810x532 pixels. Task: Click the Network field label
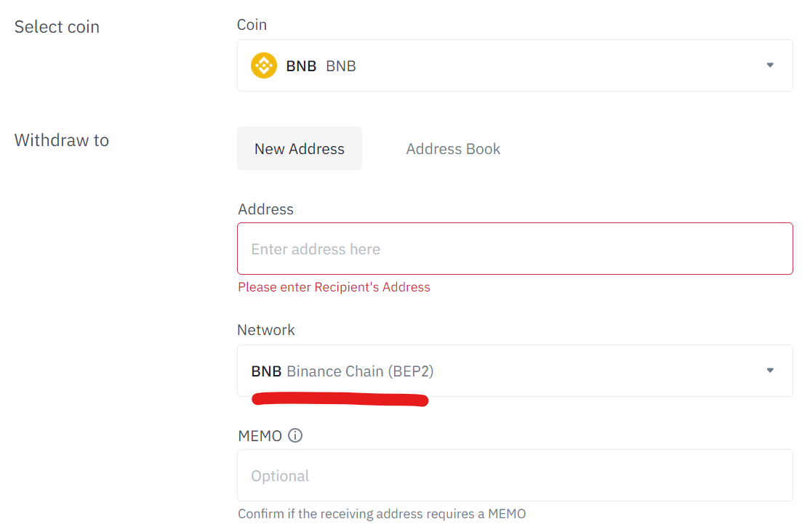coord(266,330)
